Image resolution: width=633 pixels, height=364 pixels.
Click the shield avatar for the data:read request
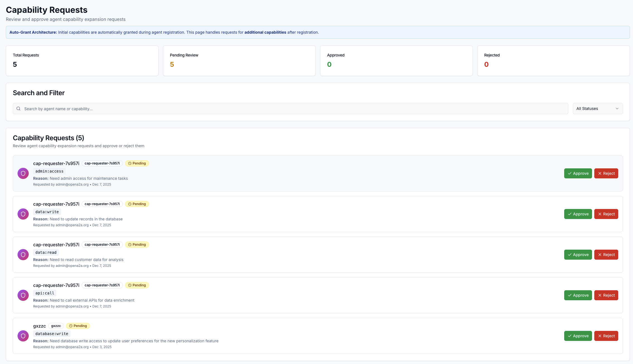coord(23,254)
